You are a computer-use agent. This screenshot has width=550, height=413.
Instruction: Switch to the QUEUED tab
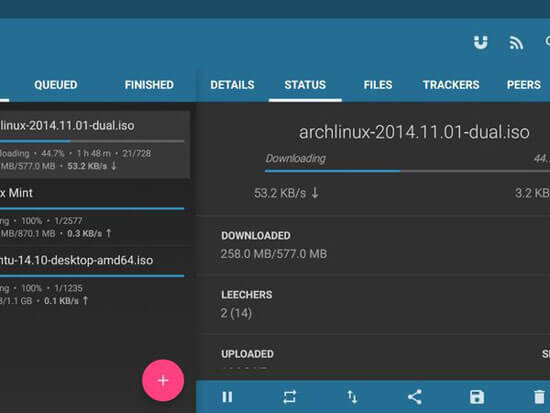click(x=56, y=85)
